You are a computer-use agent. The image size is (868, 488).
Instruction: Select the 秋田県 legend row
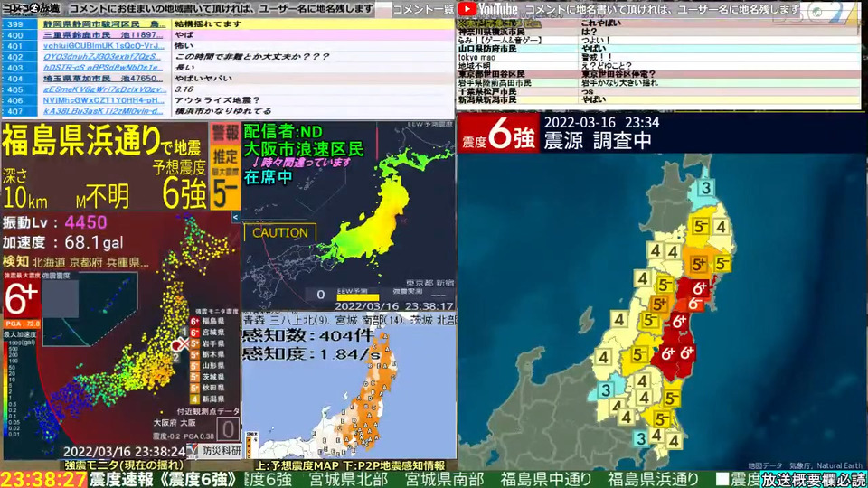click(x=209, y=388)
